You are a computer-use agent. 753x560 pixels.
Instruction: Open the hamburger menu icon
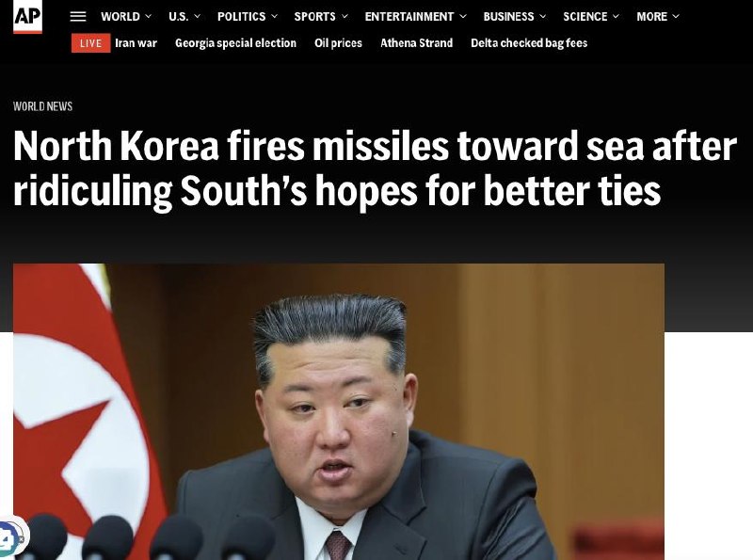pos(78,16)
